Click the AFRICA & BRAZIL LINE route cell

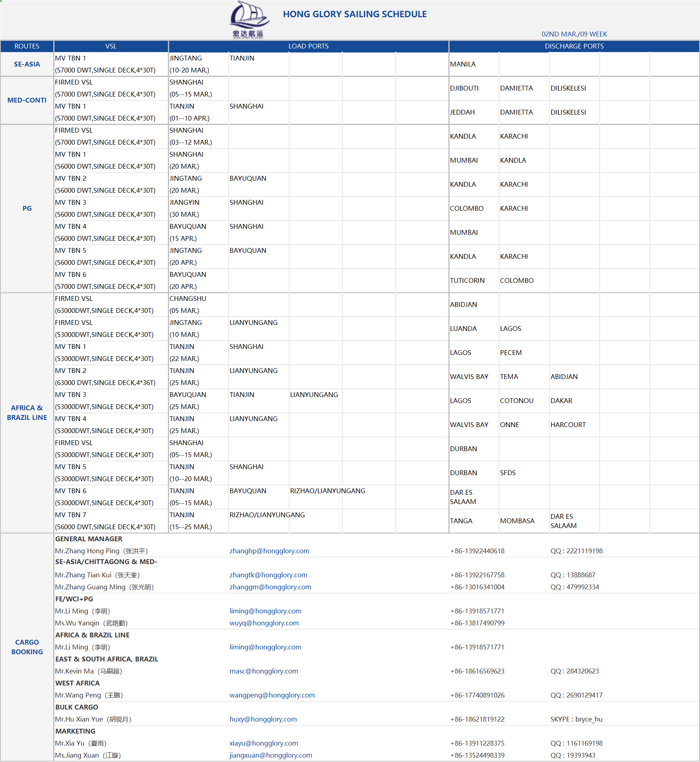(27, 413)
